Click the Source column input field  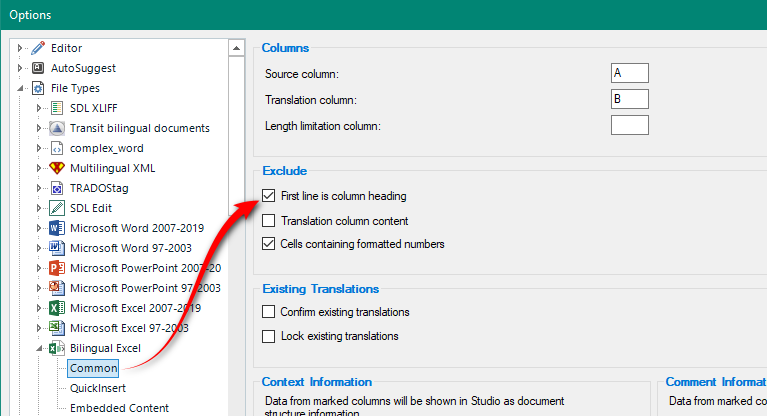point(630,73)
